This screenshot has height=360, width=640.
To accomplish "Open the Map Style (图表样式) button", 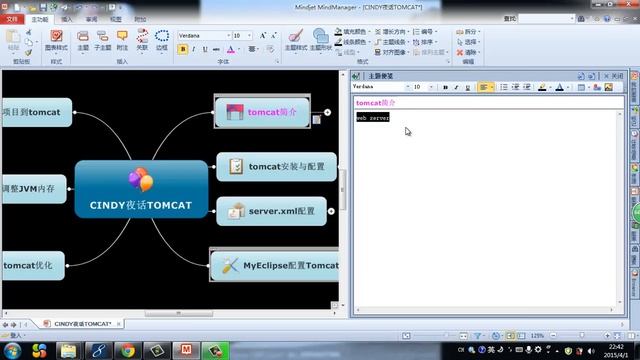I will [56, 40].
